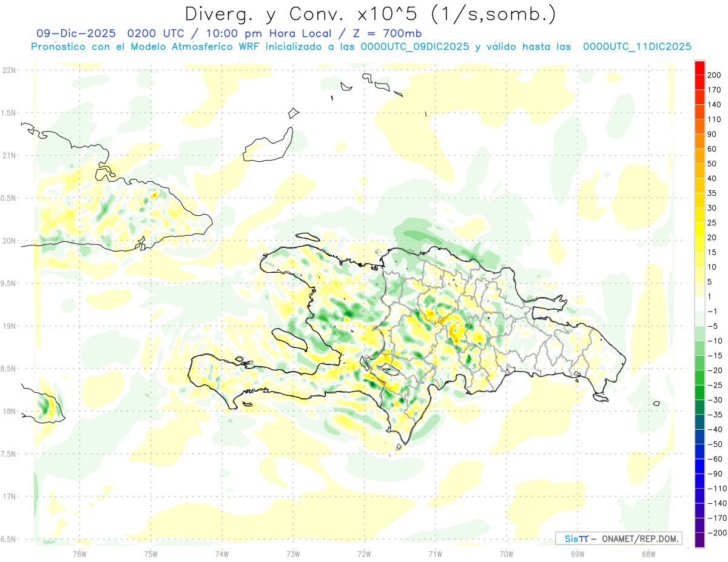Click the '22N' latitude label
Screen dimensions: 728x562
(x=9, y=70)
